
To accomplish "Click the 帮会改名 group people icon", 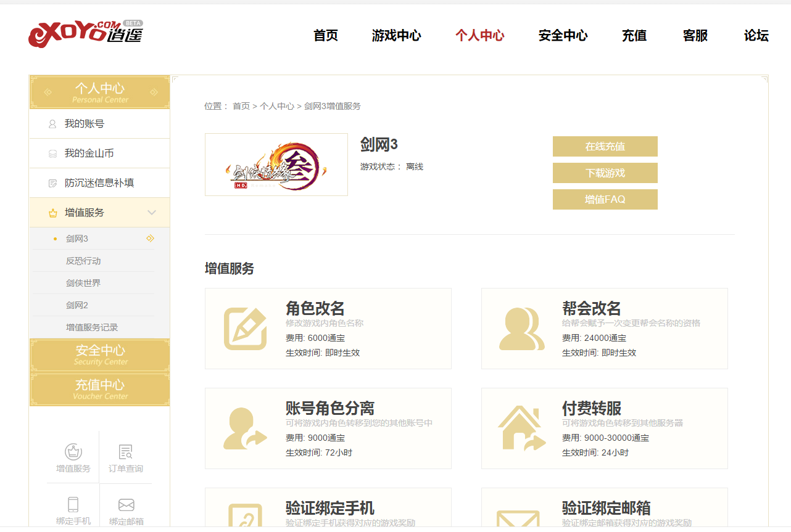I will 522,329.
